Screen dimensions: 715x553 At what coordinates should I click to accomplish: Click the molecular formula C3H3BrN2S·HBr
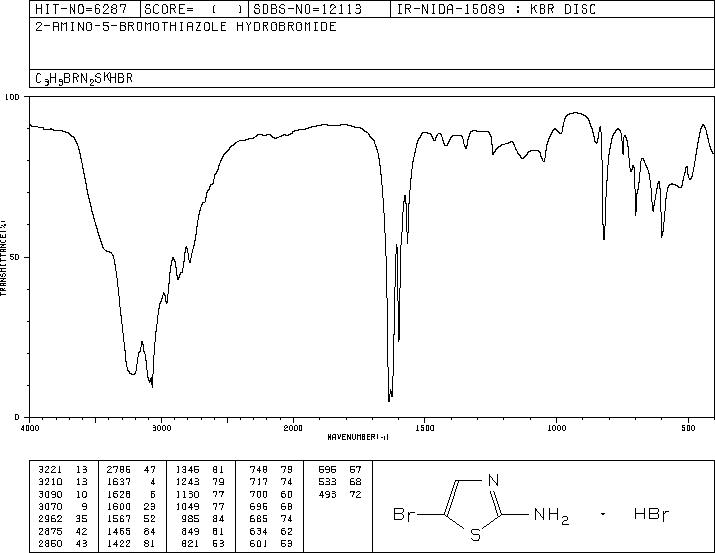(x=84, y=78)
